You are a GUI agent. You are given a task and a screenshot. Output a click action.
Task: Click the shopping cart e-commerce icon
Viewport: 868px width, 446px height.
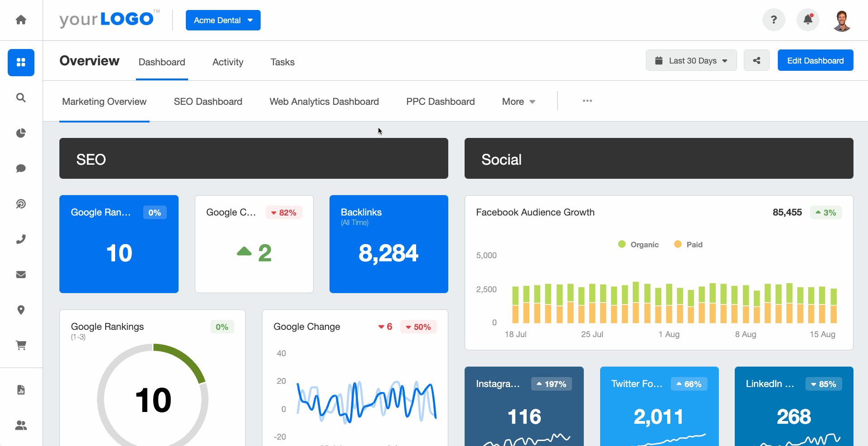[x=21, y=345]
